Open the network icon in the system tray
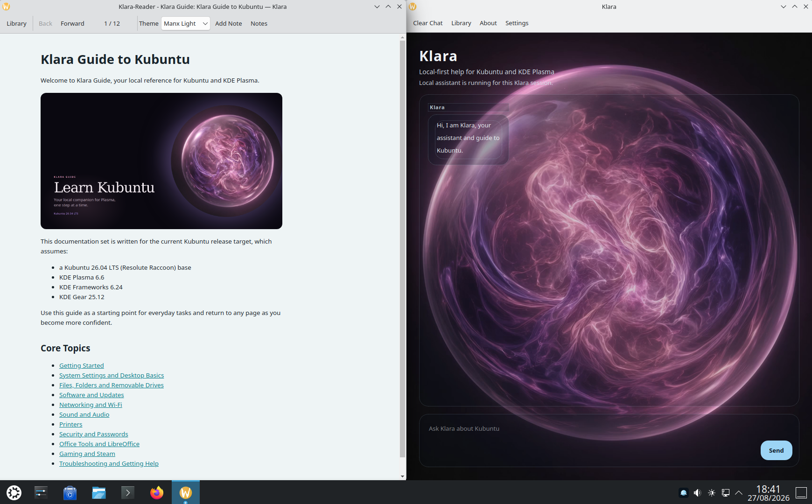The image size is (812, 504). click(x=726, y=493)
